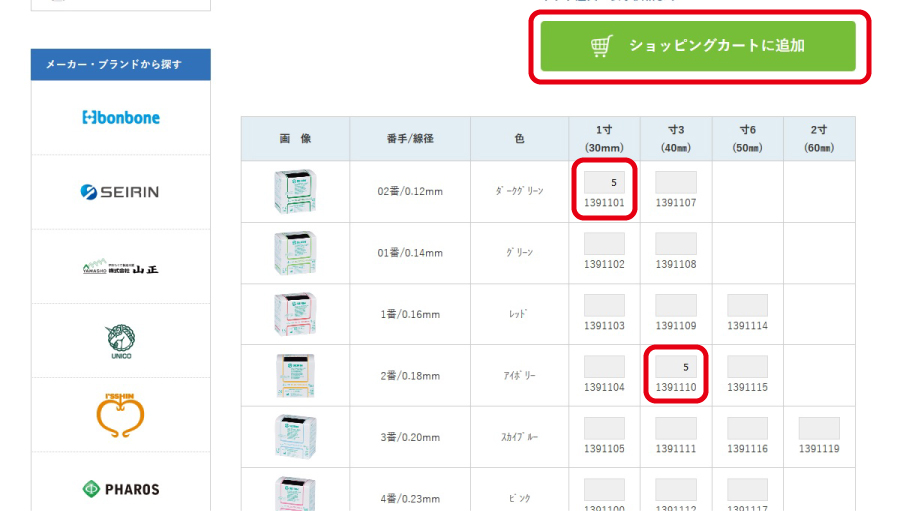Select the 2番 ivory product image

click(x=295, y=375)
